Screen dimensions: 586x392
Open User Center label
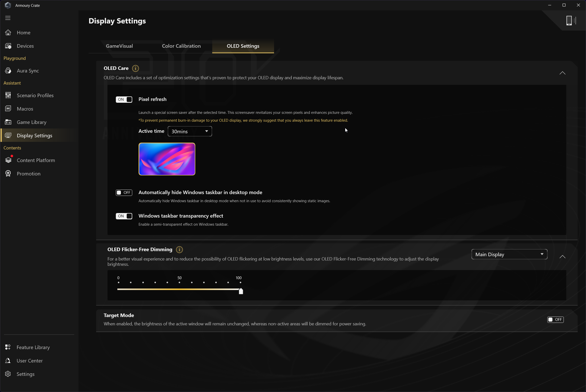[x=30, y=361]
